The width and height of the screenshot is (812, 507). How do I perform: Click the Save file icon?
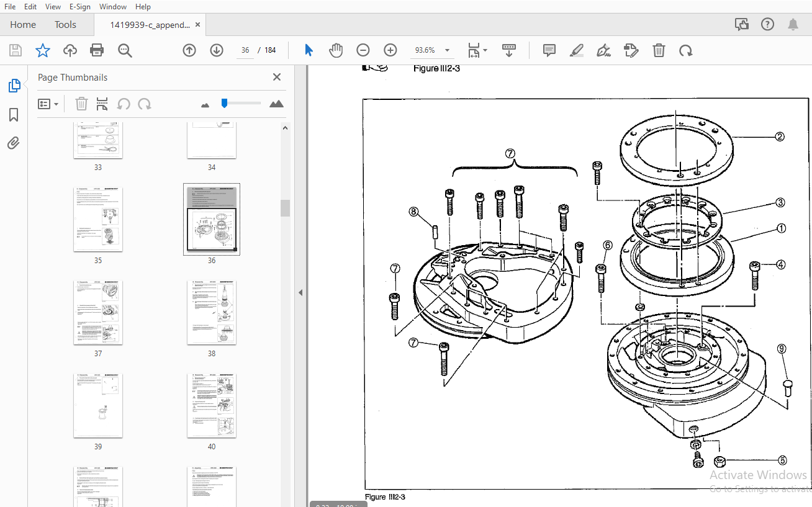tap(16, 50)
